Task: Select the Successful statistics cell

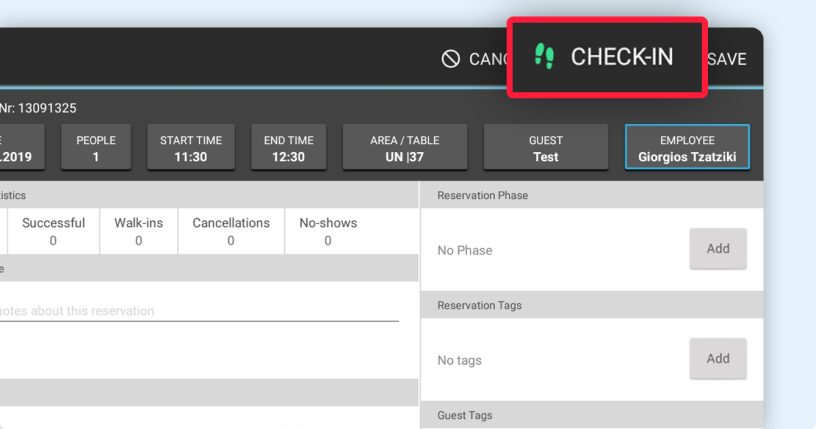Action: 53,231
